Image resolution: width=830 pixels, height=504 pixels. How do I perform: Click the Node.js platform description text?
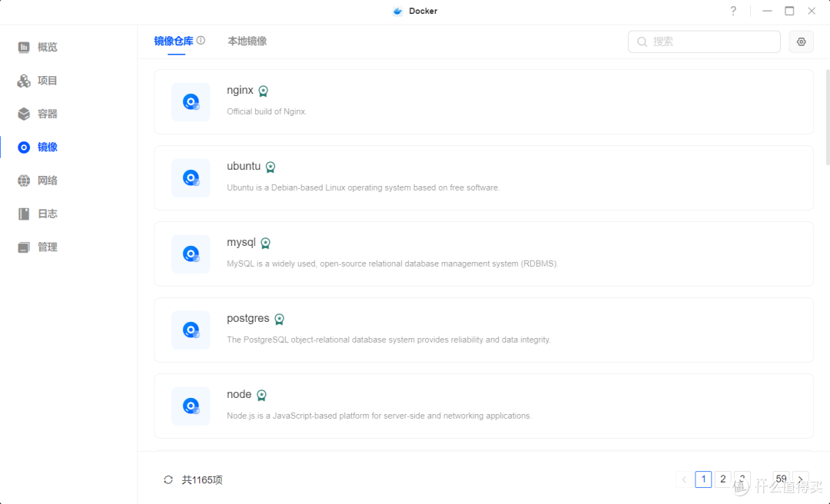[379, 416]
